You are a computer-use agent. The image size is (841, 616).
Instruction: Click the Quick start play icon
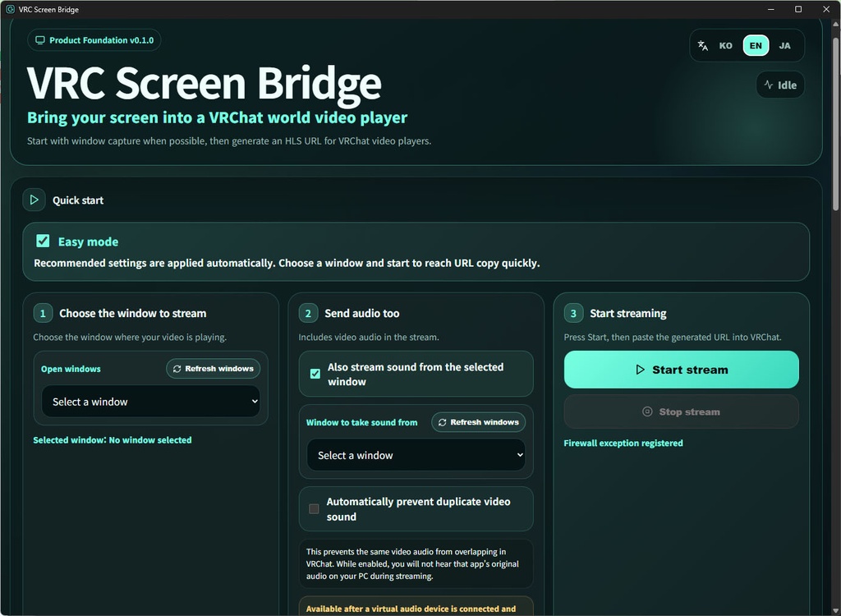coord(34,200)
